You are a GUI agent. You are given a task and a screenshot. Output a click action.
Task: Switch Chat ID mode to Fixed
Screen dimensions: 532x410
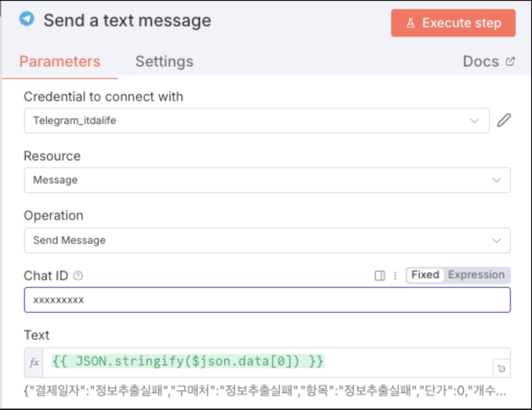[425, 275]
